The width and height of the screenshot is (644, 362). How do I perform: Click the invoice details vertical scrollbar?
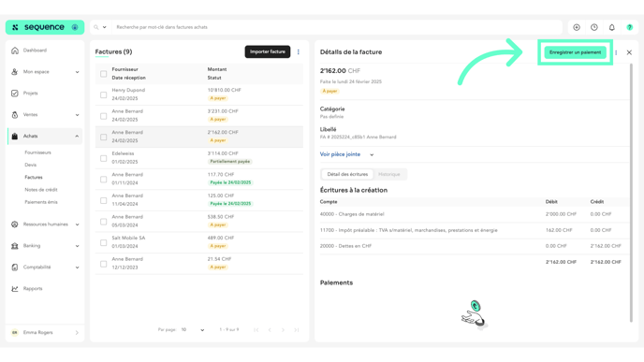pos(631,193)
